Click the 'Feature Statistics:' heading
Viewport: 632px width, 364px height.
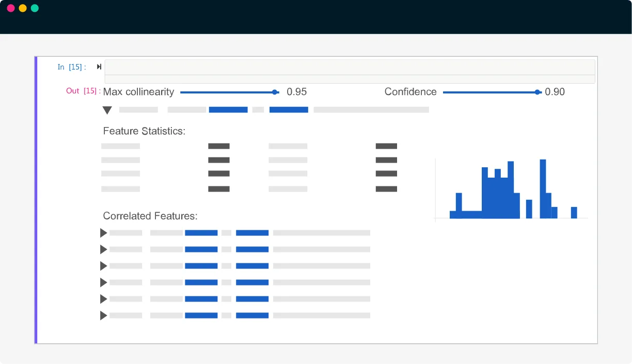144,131
